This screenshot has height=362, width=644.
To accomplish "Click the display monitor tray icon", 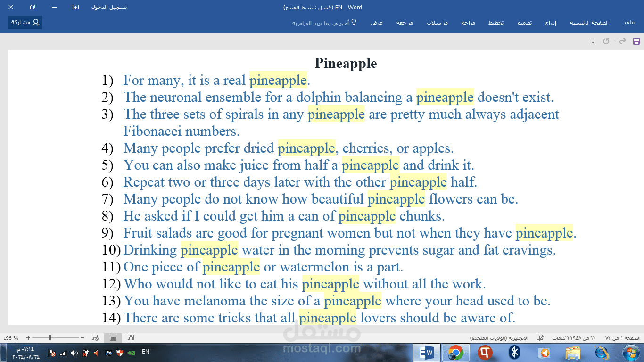I will 108,353.
